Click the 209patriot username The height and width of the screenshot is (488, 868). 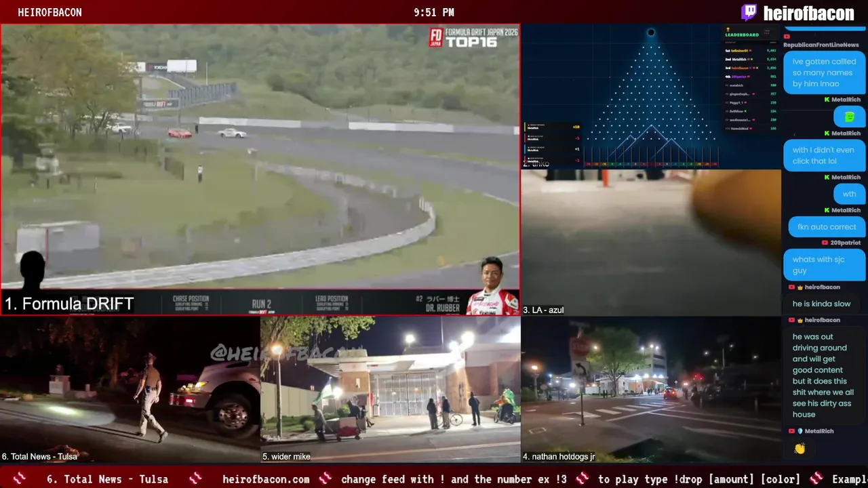coord(845,243)
